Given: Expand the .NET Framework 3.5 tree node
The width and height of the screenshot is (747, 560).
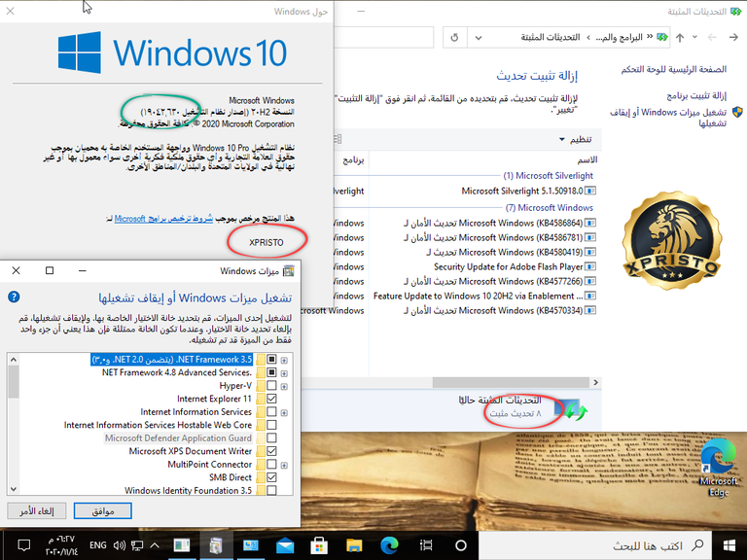Looking at the screenshot, I should click(284, 360).
